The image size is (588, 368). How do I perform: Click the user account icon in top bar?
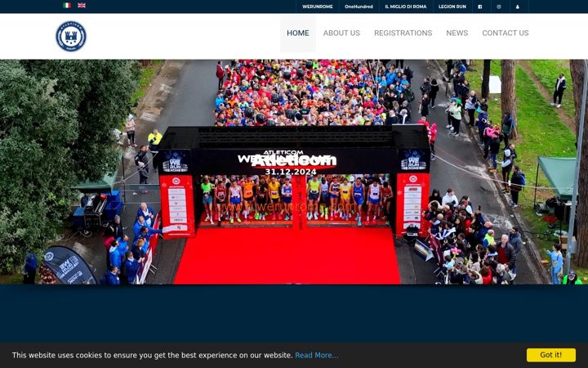[x=518, y=7]
